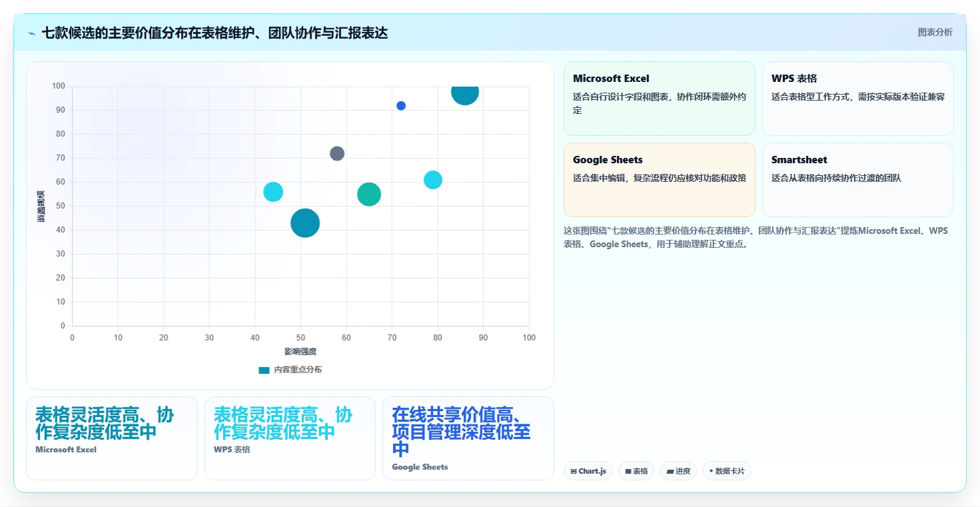Click the small blue bubble at 影响强度 72

click(401, 106)
